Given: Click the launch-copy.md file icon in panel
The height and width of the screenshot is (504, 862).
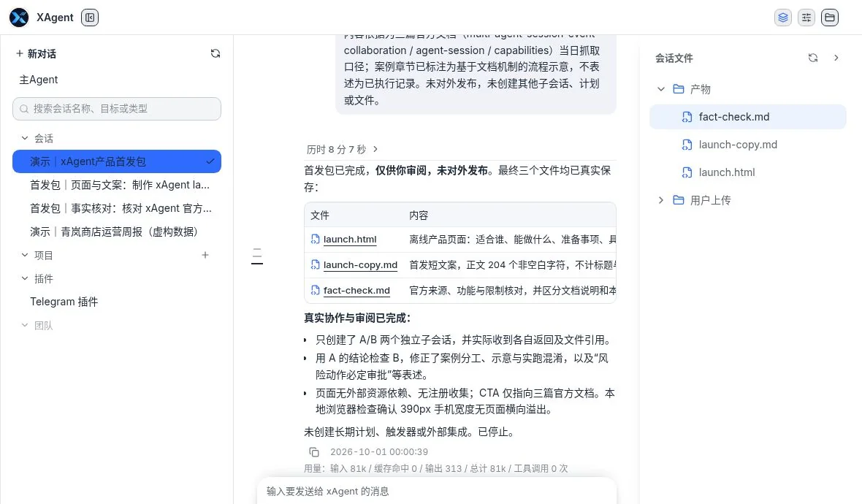Looking at the screenshot, I should [687, 145].
